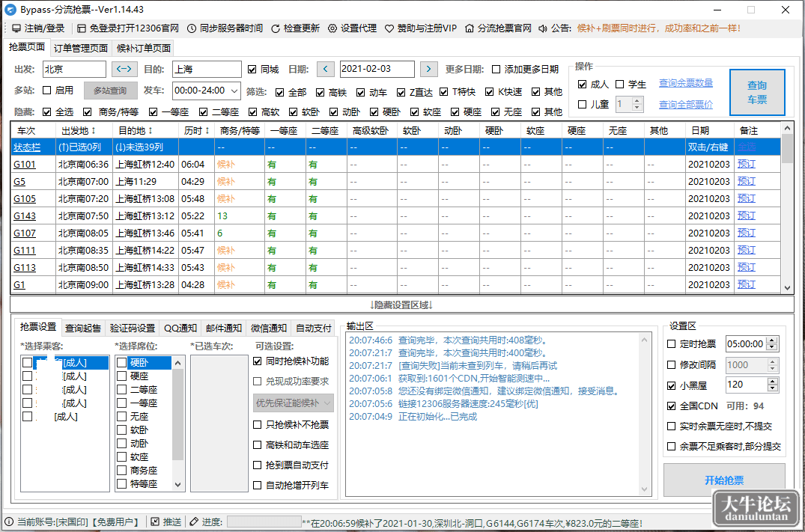Enable 抢到票自动支付 option
805x532 pixels.
[x=258, y=465]
